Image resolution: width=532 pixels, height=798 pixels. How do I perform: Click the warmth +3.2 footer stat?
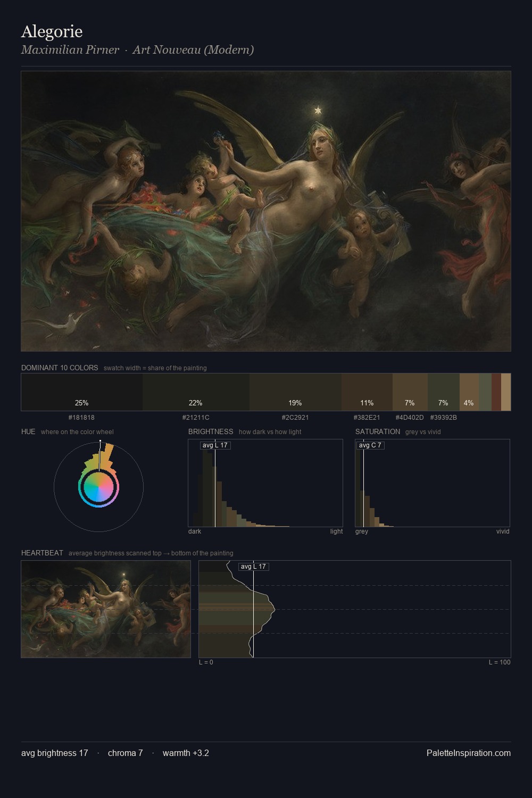(186, 753)
